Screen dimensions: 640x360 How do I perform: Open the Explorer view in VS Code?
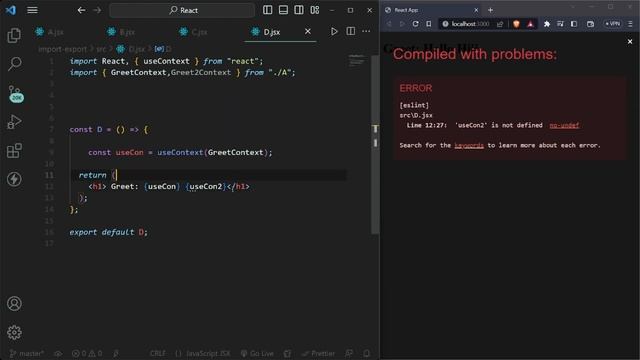[x=14, y=36]
